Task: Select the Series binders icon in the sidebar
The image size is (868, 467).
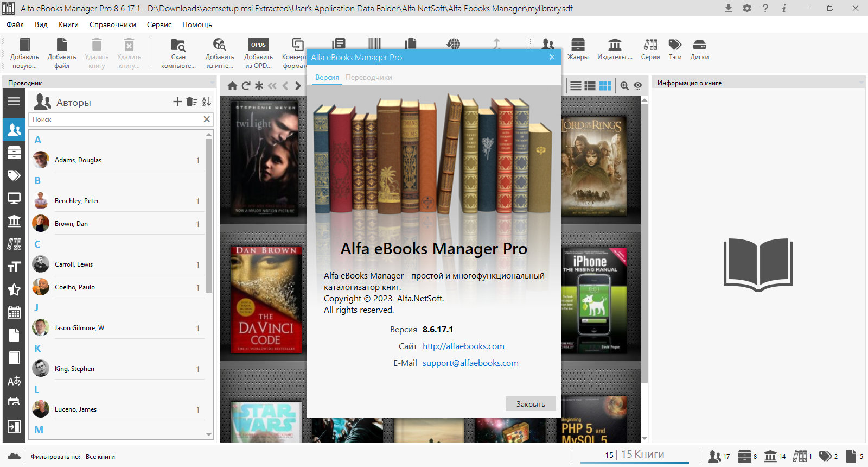Action: (x=14, y=244)
